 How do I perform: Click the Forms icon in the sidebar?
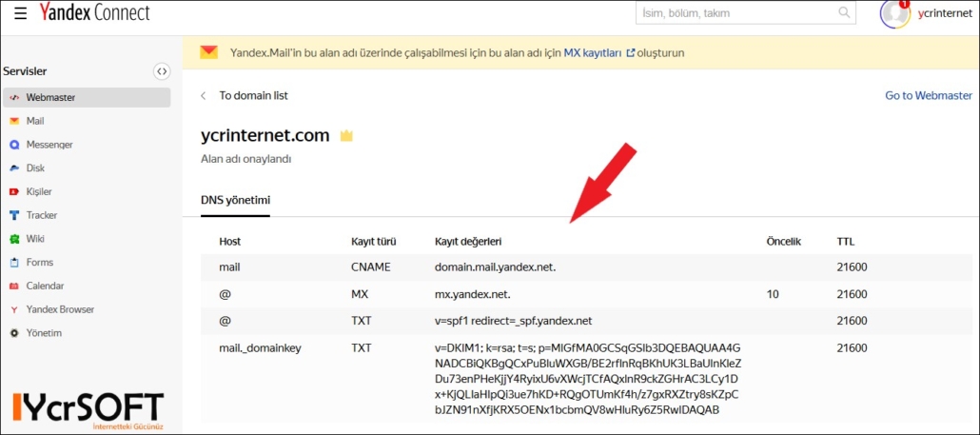tap(15, 263)
